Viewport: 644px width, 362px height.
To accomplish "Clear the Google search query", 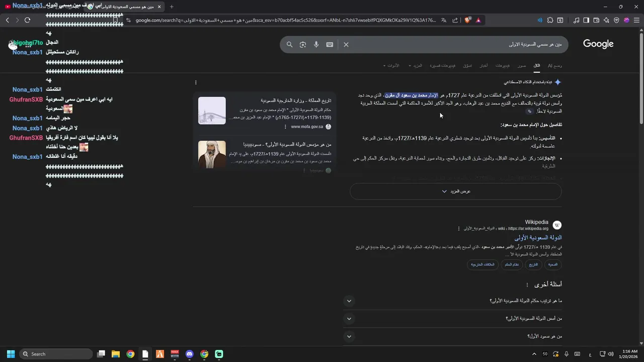I will [x=346, y=44].
